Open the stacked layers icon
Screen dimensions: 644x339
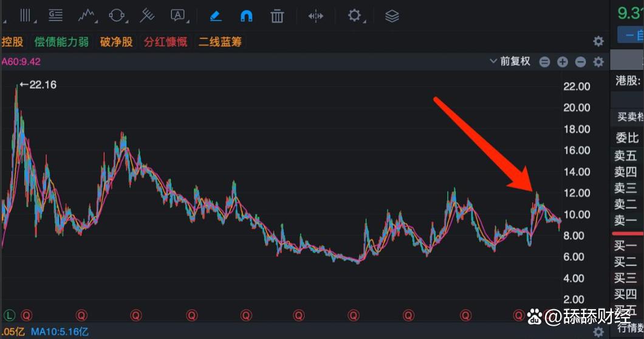coord(392,16)
